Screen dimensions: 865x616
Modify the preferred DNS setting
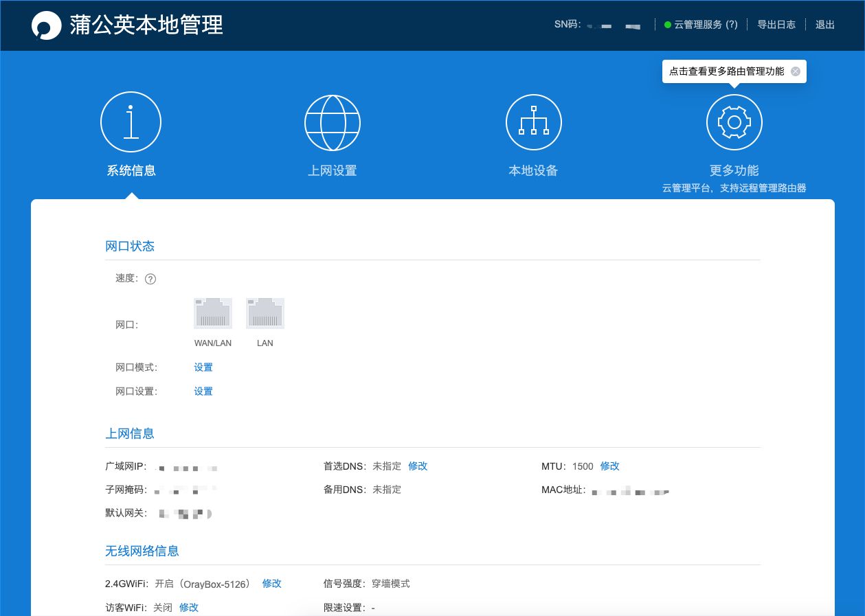418,466
